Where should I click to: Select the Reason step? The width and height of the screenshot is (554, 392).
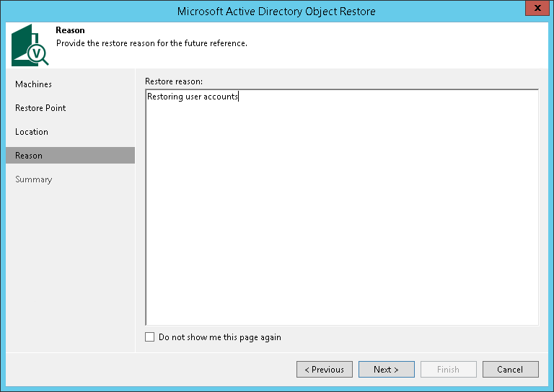pyautogui.click(x=70, y=155)
